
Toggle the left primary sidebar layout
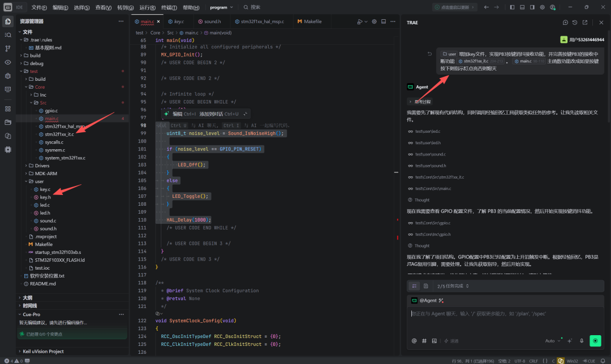pos(512,7)
